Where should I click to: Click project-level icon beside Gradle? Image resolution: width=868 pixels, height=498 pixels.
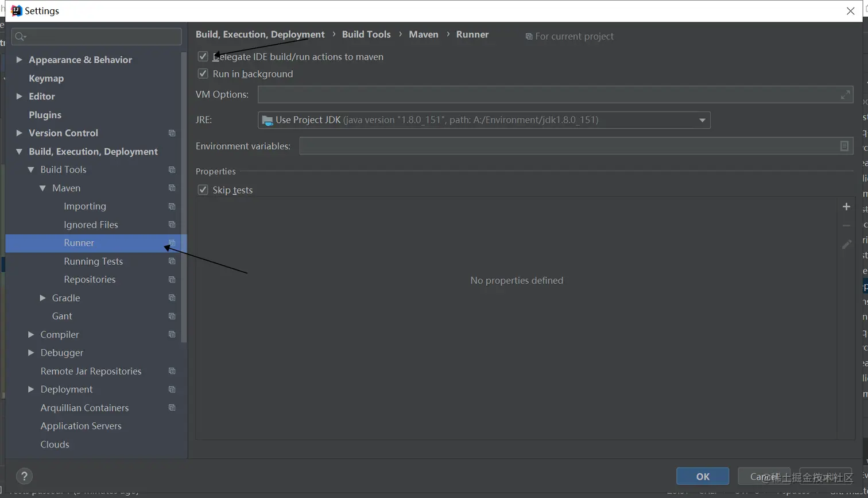172,298
